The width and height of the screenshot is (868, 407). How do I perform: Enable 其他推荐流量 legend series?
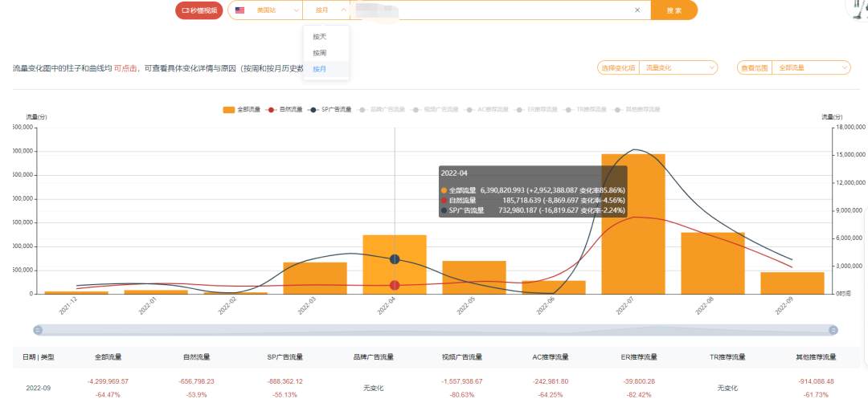[x=637, y=109]
